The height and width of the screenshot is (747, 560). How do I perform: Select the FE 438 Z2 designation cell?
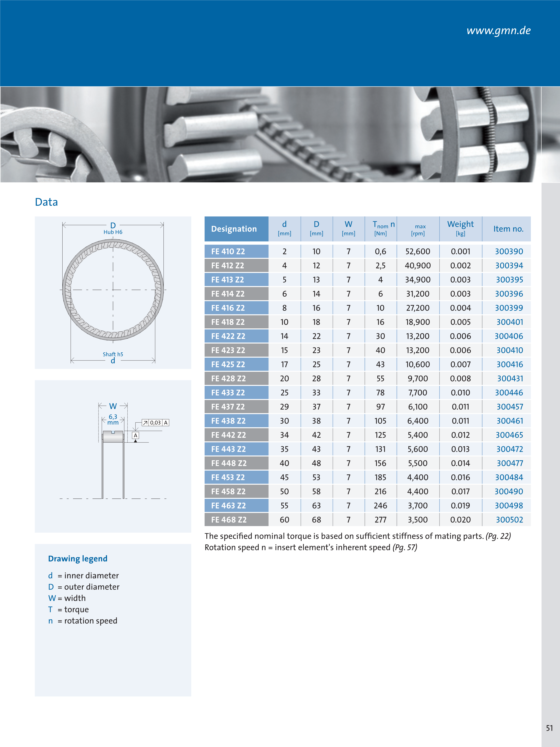click(236, 421)
